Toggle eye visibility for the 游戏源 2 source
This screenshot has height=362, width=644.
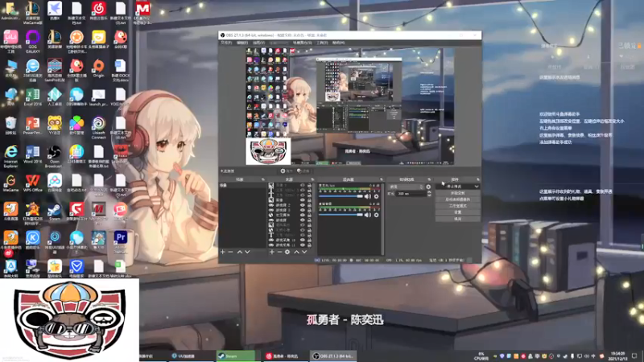[x=303, y=205]
